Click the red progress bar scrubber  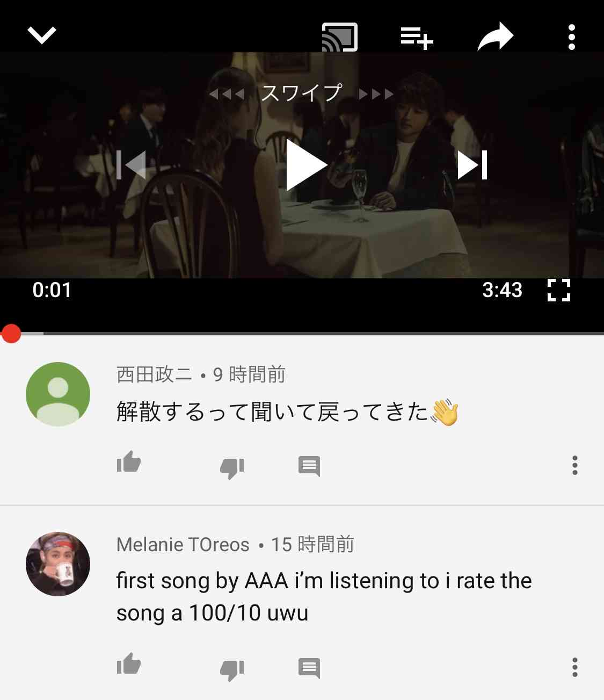(x=11, y=333)
